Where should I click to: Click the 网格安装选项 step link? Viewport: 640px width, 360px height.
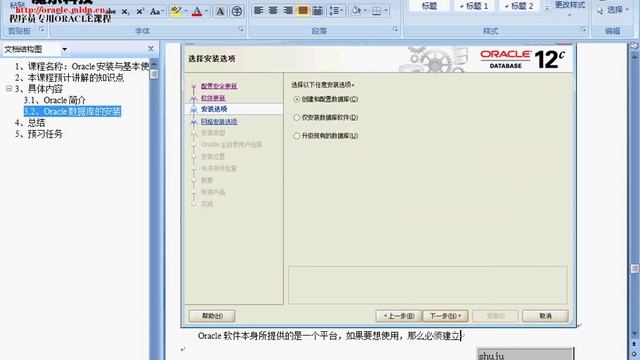219,122
